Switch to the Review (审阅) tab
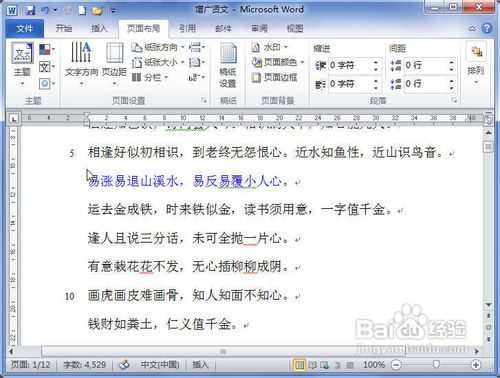Image resolution: width=500 pixels, height=378 pixels. click(x=259, y=29)
